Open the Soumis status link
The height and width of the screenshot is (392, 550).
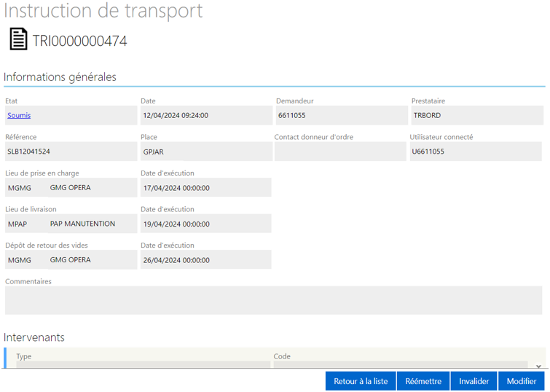pyautogui.click(x=19, y=115)
